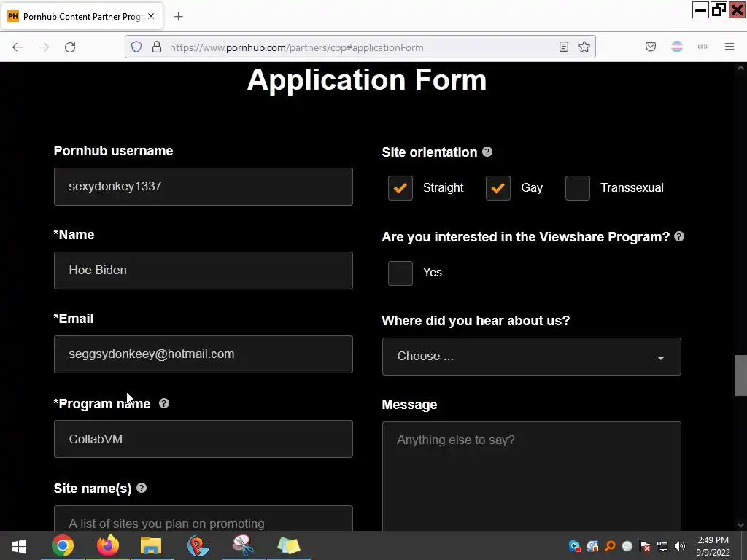Click the striped round extension icon
This screenshot has height=560, width=747.
(676, 47)
